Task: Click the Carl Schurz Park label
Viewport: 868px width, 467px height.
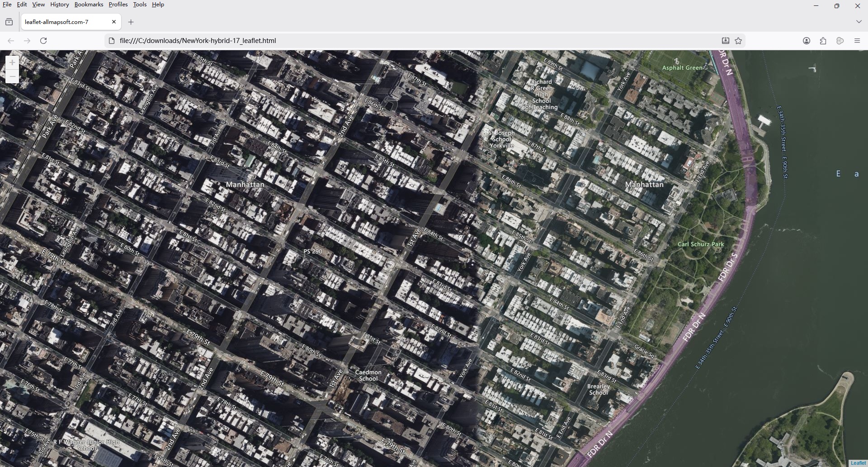Action: coord(701,244)
